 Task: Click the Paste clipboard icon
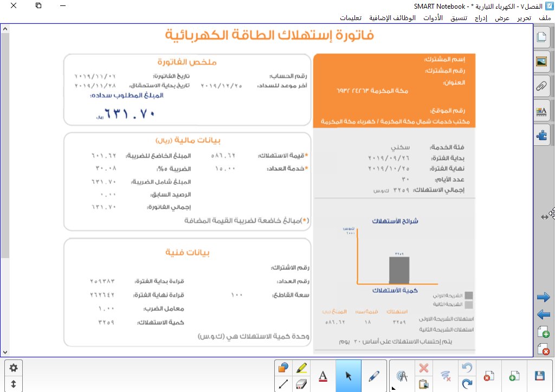tap(424, 384)
